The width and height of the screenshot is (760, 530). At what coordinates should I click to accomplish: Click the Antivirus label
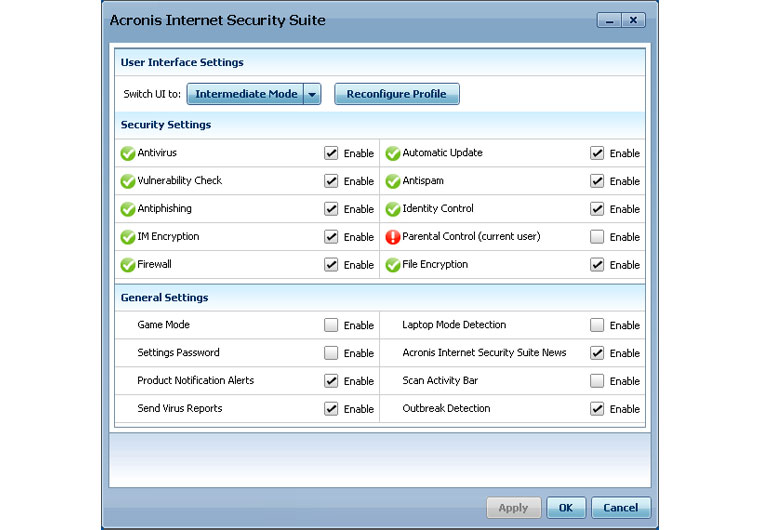157,153
